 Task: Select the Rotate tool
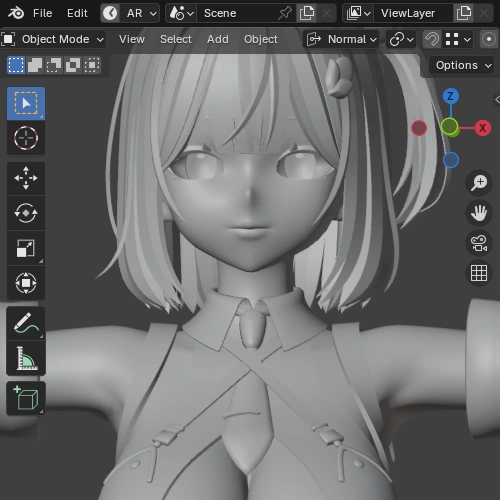point(26,213)
